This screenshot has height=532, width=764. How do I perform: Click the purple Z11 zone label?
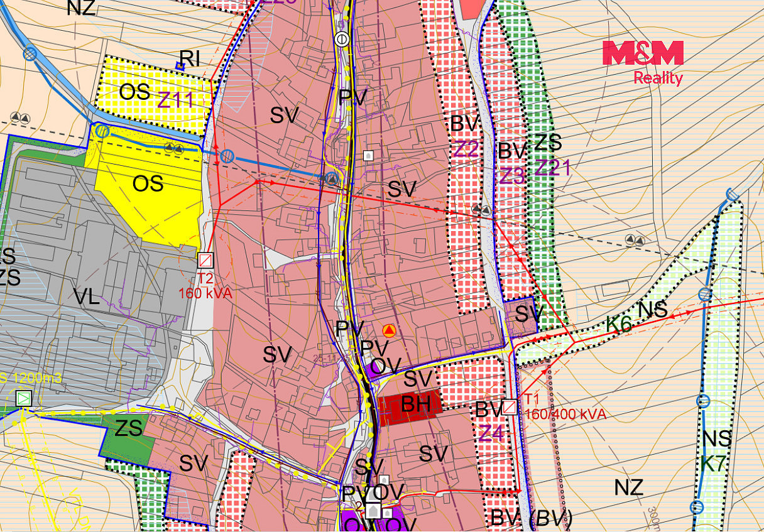pyautogui.click(x=176, y=100)
